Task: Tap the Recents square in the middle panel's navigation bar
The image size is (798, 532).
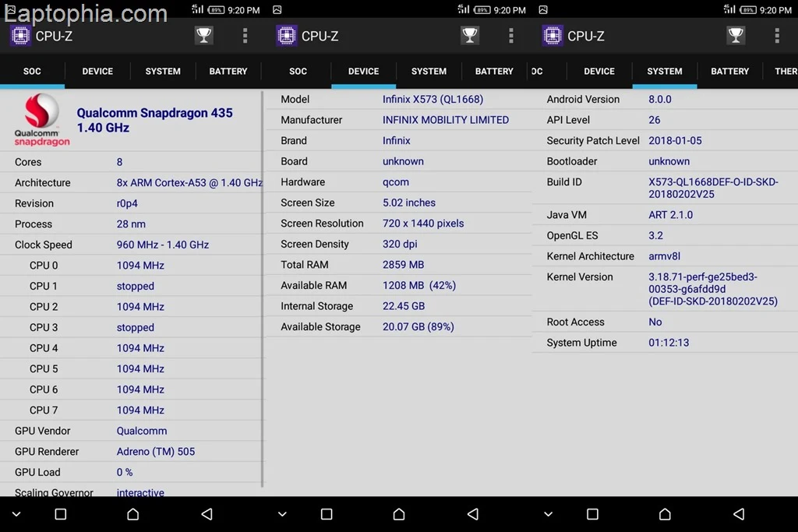Action: click(327, 514)
